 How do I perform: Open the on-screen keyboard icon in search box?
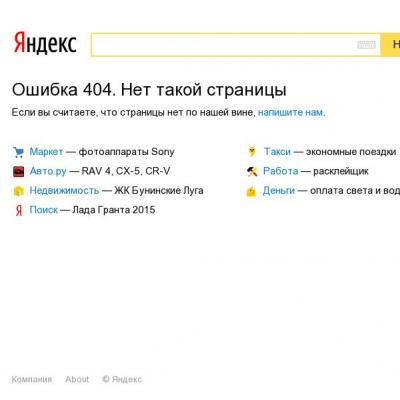click(x=366, y=45)
